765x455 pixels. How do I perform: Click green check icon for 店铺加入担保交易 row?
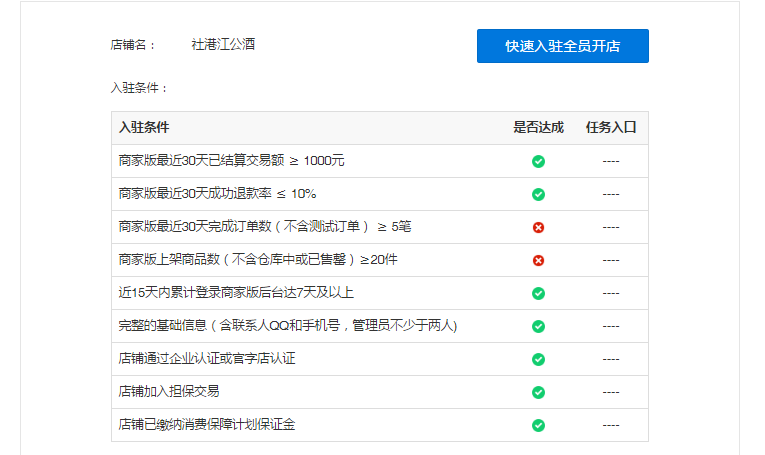click(538, 392)
